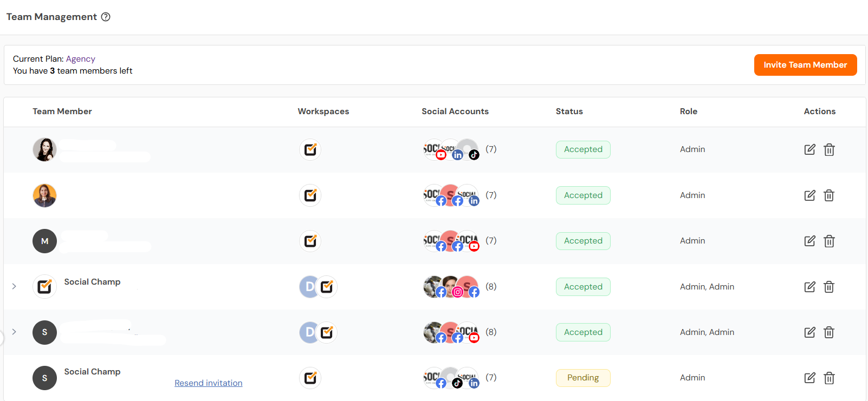
Task: Click 'Admin, Admin' role in accepted Social Champ row
Action: click(707, 287)
